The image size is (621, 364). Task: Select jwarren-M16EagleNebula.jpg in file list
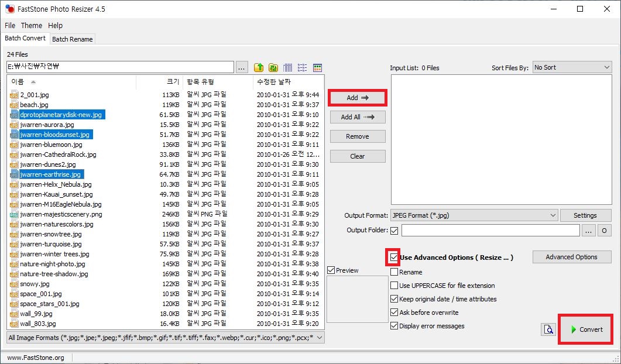pos(61,204)
